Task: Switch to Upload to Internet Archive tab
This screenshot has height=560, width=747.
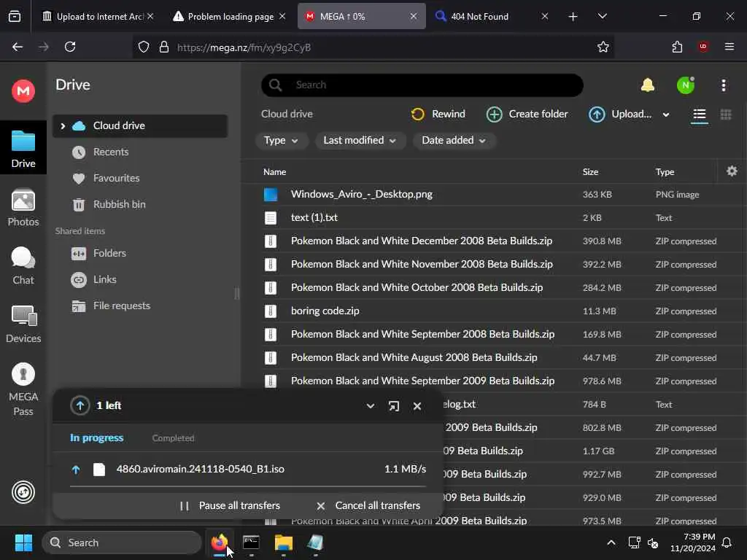Action: pos(97,17)
